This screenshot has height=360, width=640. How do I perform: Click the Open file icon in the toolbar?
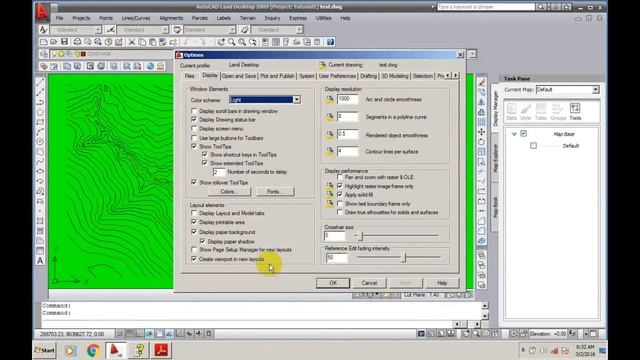(54, 42)
